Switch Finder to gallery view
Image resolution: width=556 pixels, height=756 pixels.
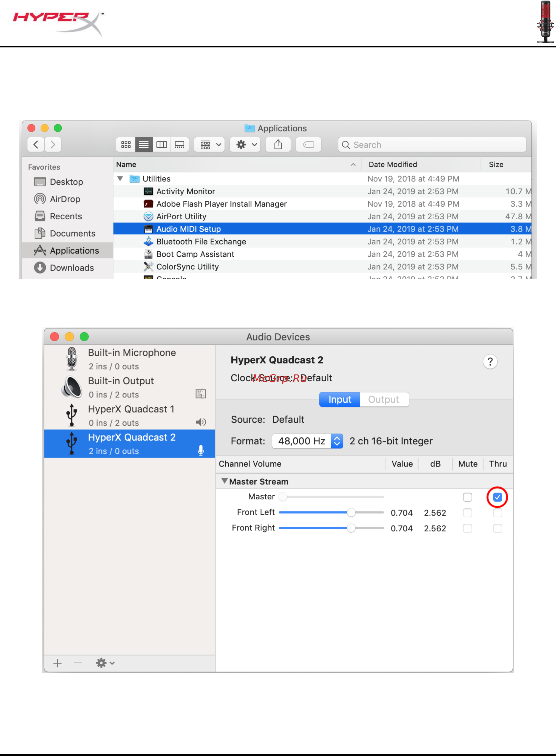pyautogui.click(x=179, y=145)
